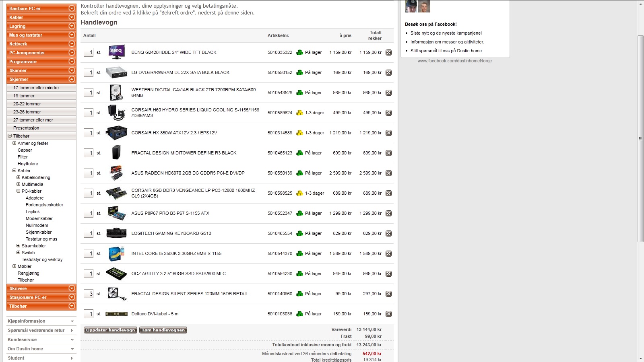Edit quantity for BENQ G2420HDBE monitor
This screenshot has width=644, height=362.
tap(89, 52)
